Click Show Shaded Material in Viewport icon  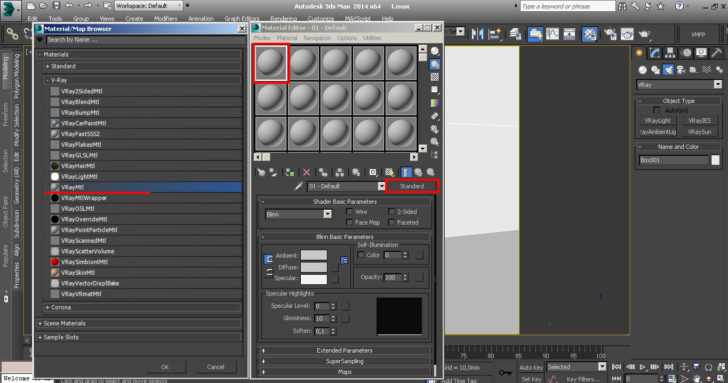coord(389,172)
